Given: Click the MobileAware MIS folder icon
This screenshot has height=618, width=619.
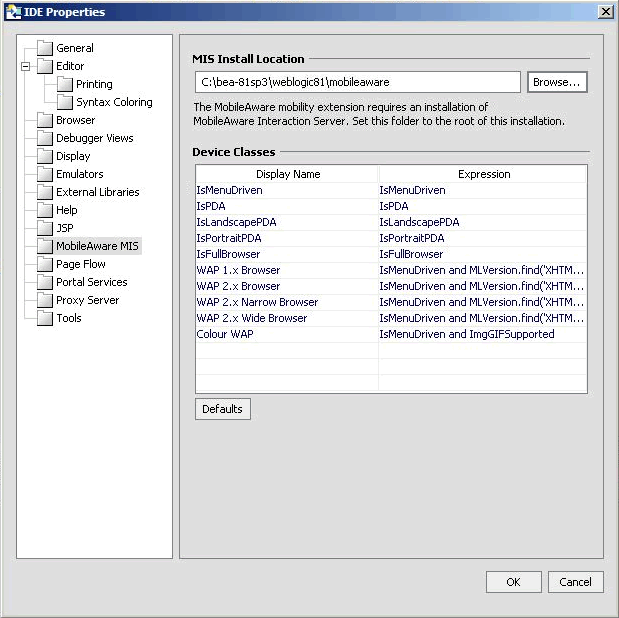Looking at the screenshot, I should 45,246.
